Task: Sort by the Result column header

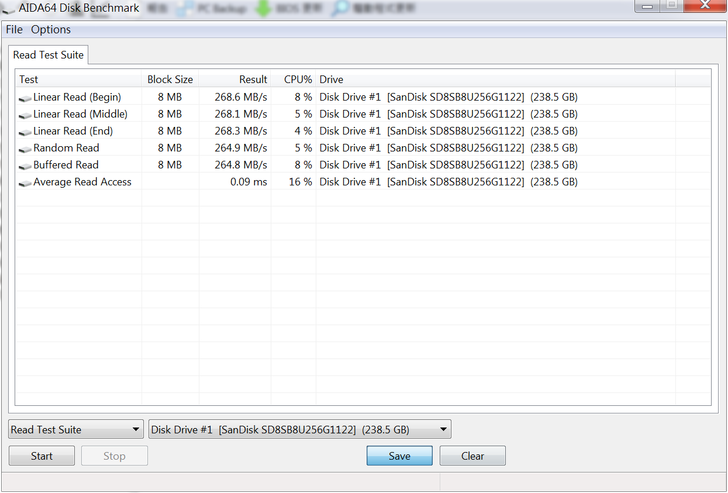Action: 235,79
